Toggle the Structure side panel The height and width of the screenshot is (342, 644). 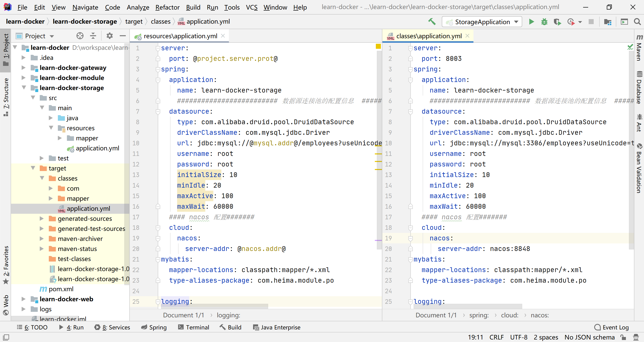[x=6, y=97]
